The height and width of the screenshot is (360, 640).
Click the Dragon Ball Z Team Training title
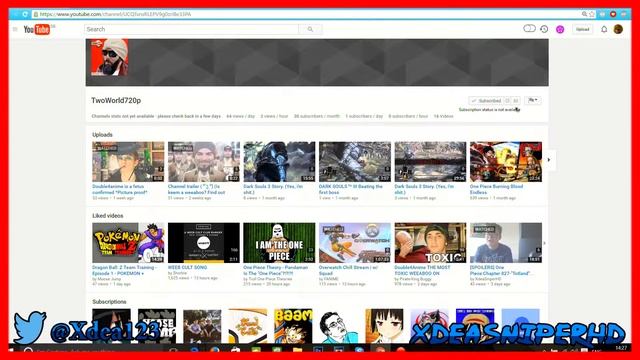coord(124,270)
